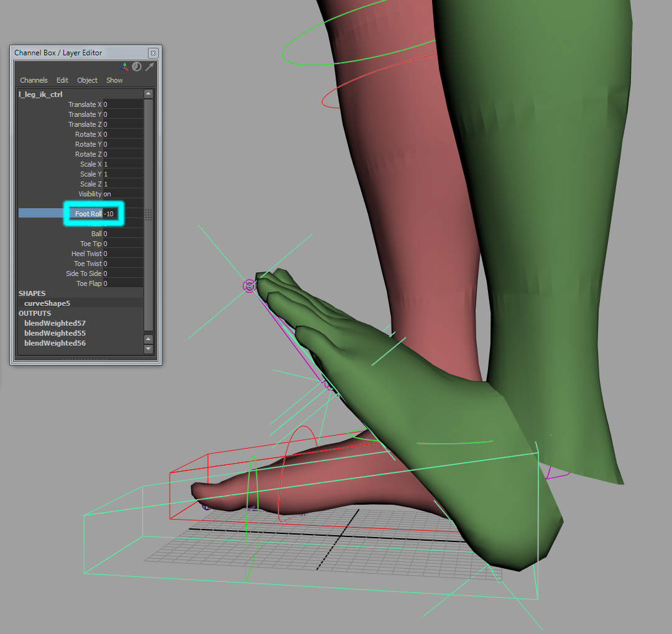
Task: Click the manipulator axes icon in Channel Box
Action: [124, 67]
